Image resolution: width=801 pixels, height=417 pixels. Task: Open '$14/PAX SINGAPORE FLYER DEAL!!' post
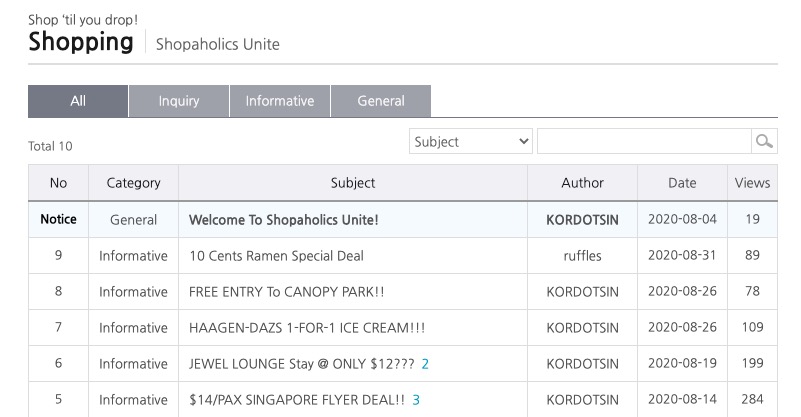(x=297, y=400)
